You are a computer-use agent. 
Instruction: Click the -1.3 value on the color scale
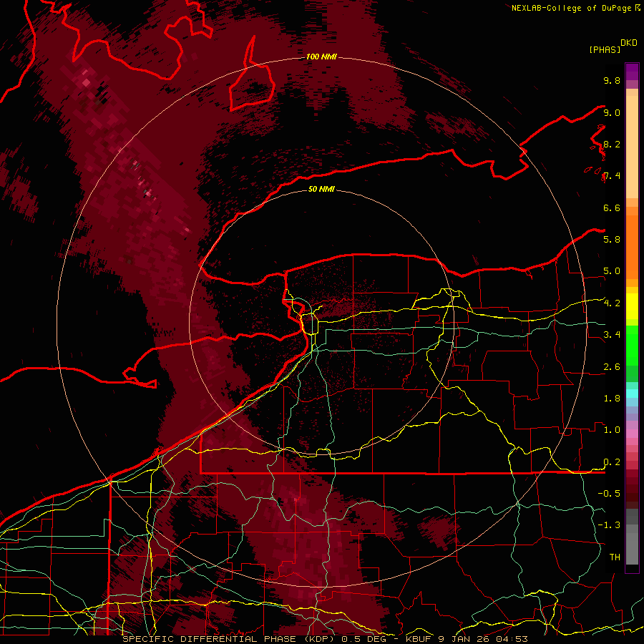tap(609, 525)
